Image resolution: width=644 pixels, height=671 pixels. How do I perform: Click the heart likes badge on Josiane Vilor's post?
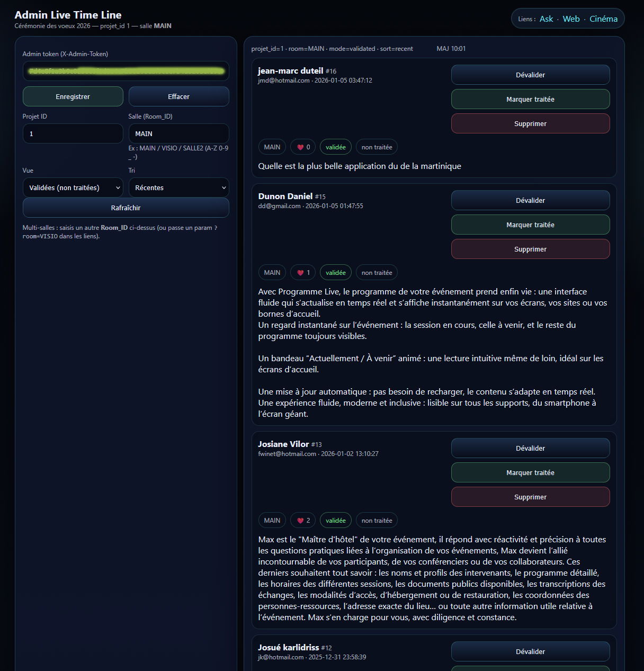pos(303,521)
